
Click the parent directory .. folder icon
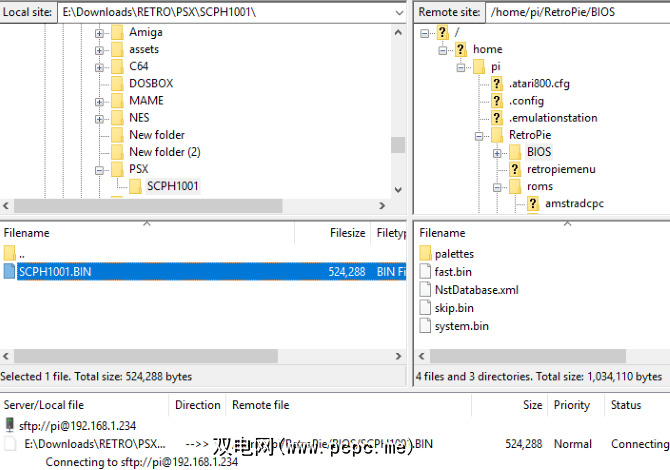[x=9, y=253]
